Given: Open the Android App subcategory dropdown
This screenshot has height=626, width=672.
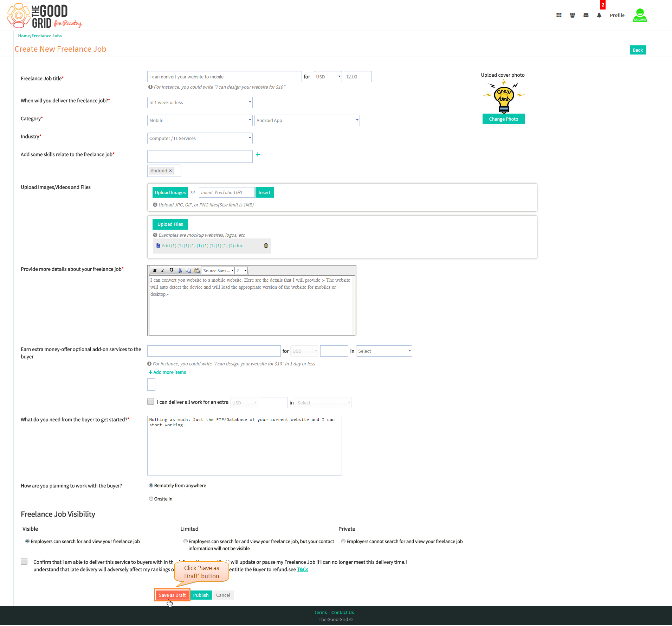Looking at the screenshot, I should click(x=307, y=120).
